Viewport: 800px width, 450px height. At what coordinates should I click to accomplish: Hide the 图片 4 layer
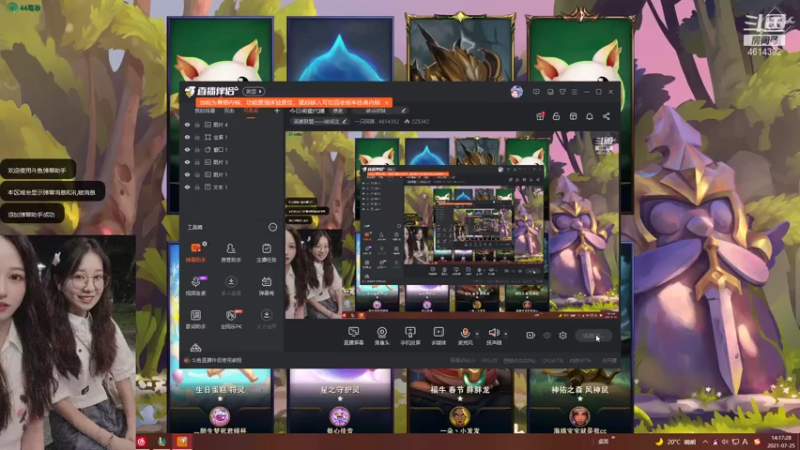(187, 124)
